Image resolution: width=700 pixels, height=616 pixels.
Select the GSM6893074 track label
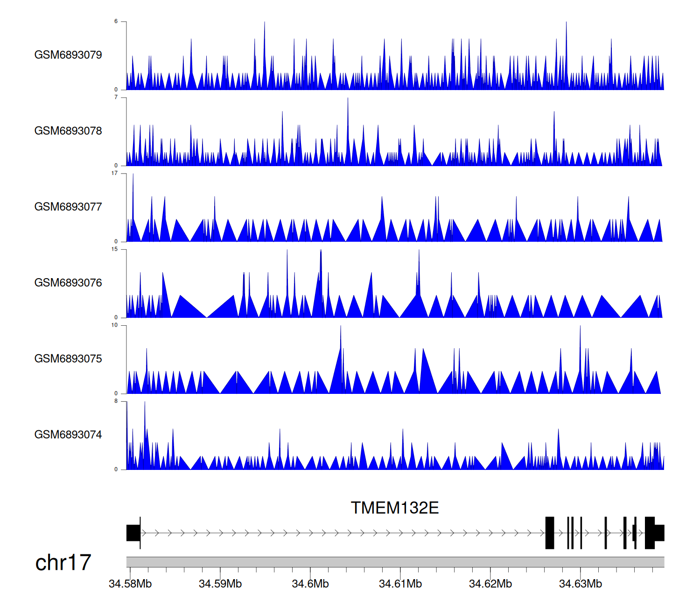pyautogui.click(x=68, y=435)
